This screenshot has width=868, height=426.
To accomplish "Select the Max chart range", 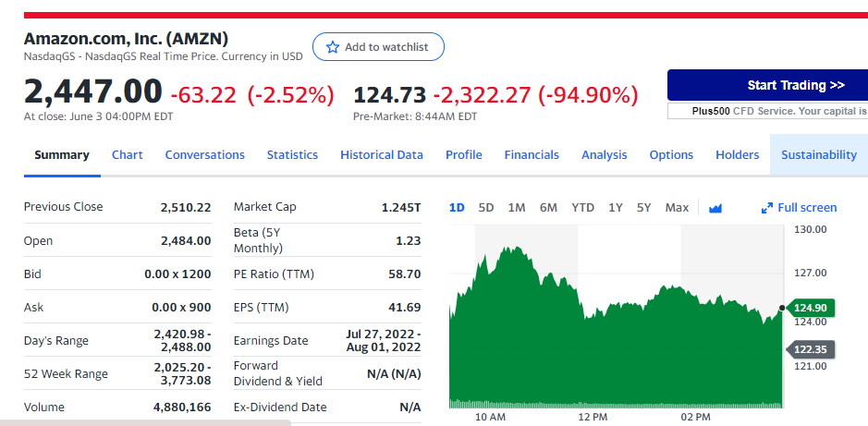I will pos(677,208).
